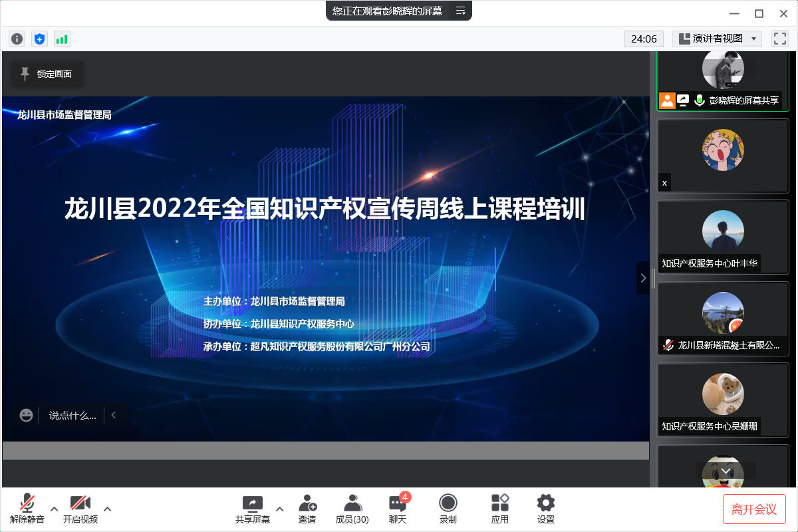
Task: Start 共享屏幕 screen sharing
Action: [253, 509]
